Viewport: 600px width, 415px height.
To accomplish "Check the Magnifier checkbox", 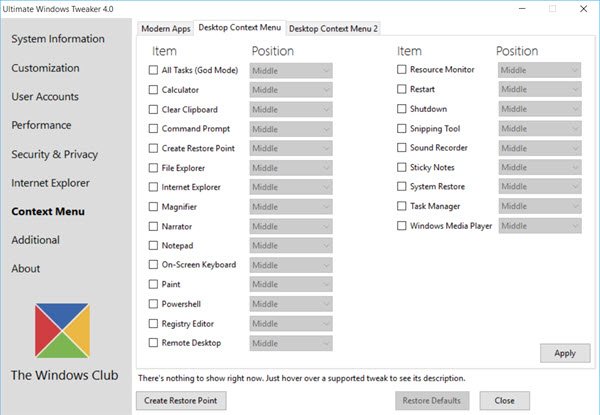I will (153, 207).
